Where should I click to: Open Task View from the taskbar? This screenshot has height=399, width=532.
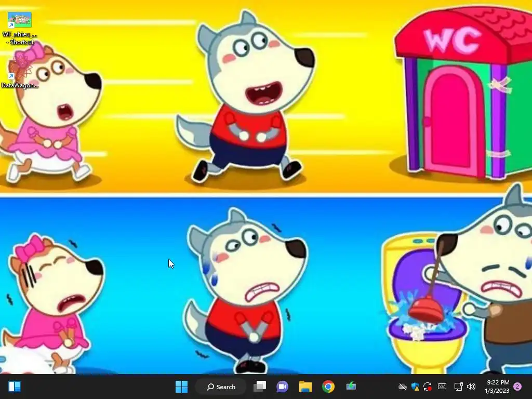coord(260,387)
